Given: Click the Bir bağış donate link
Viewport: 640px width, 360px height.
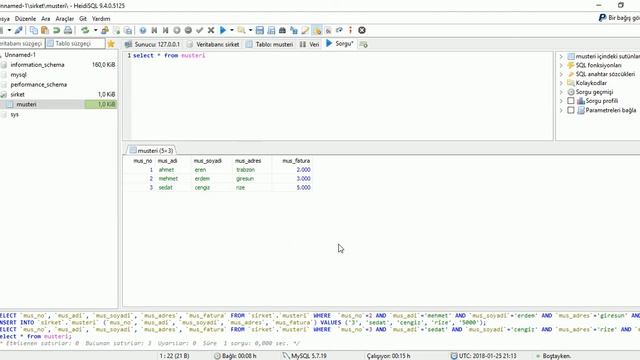Looking at the screenshot, I should (x=624, y=18).
